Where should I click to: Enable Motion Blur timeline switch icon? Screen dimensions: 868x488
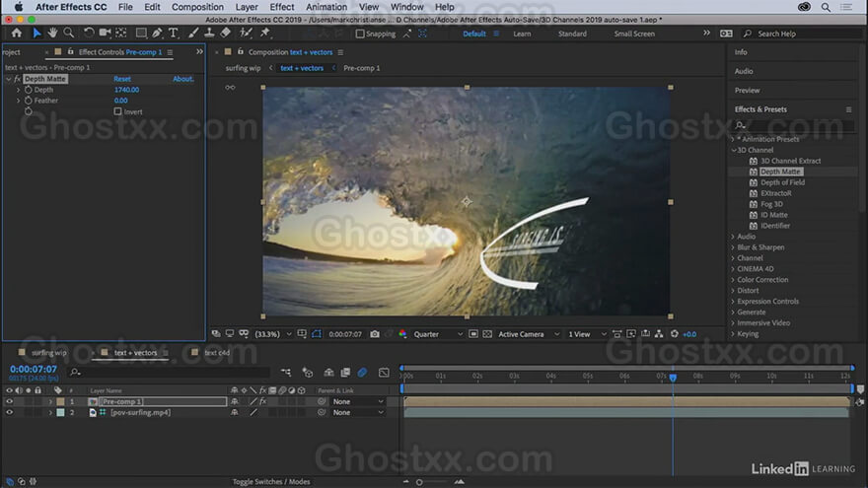[362, 373]
